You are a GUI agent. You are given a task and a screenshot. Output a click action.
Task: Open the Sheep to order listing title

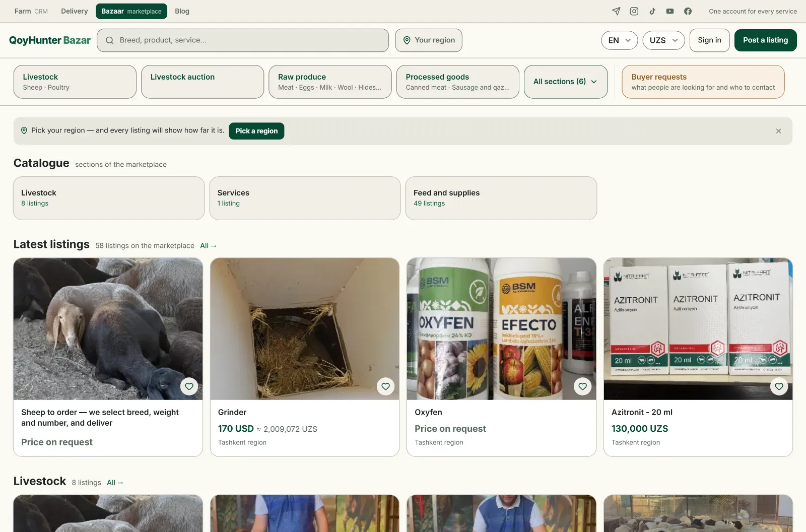click(x=100, y=418)
